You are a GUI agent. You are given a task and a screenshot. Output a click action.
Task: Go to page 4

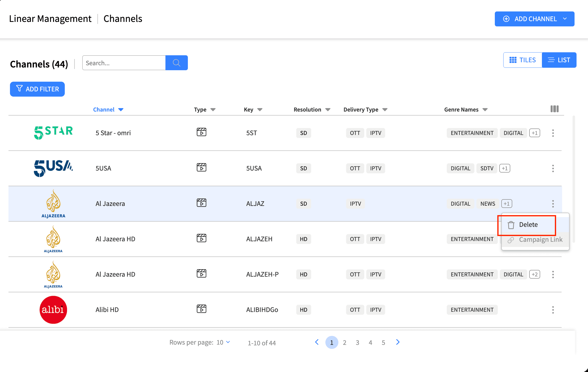[370, 342]
